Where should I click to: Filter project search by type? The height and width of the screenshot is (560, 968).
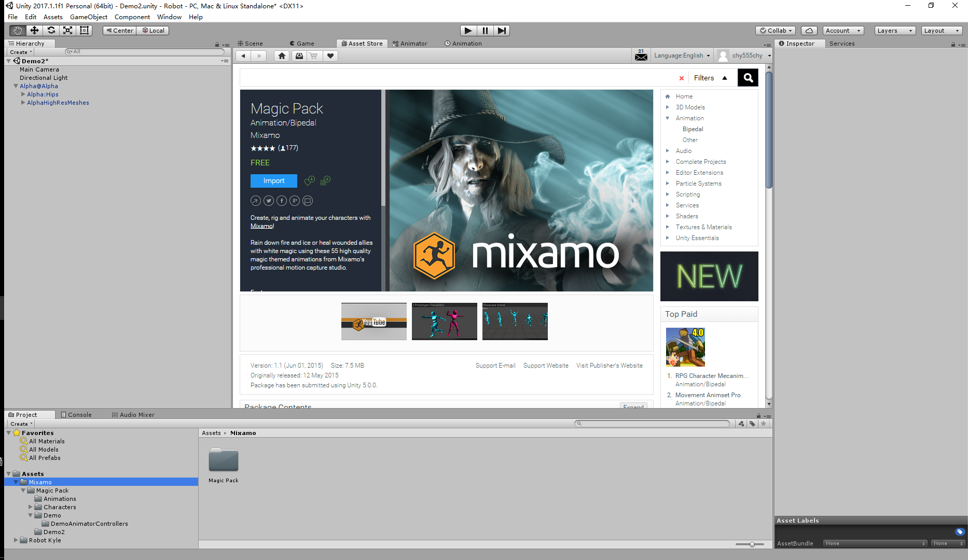741,424
